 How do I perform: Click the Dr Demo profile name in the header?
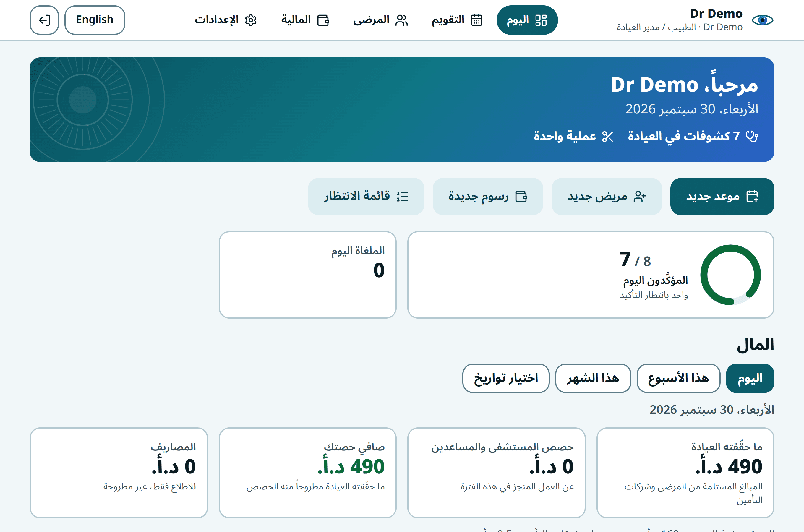click(x=716, y=14)
